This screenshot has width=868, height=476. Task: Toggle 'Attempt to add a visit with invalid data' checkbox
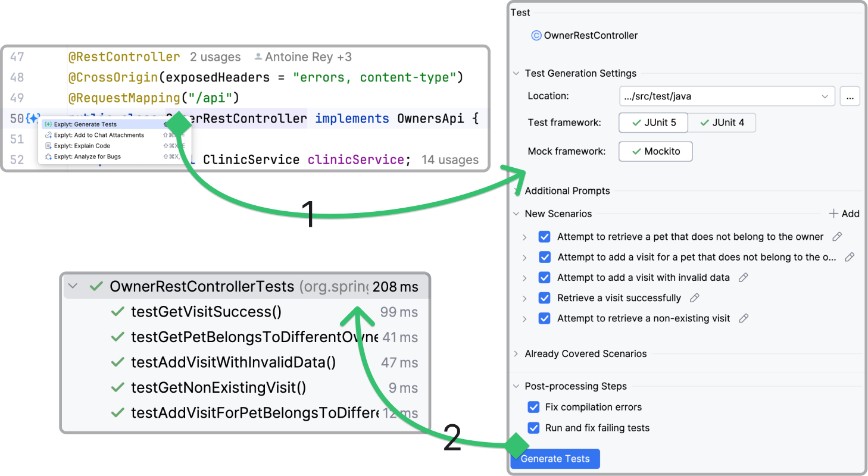pos(544,277)
